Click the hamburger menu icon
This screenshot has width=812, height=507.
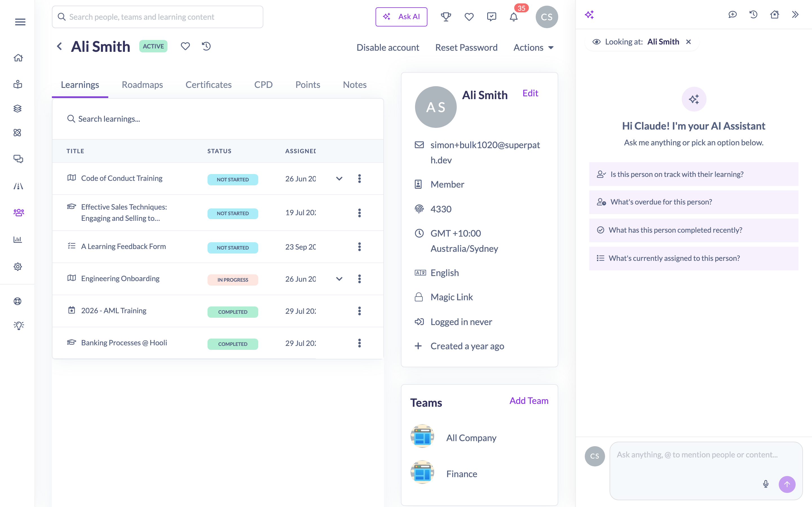[20, 22]
